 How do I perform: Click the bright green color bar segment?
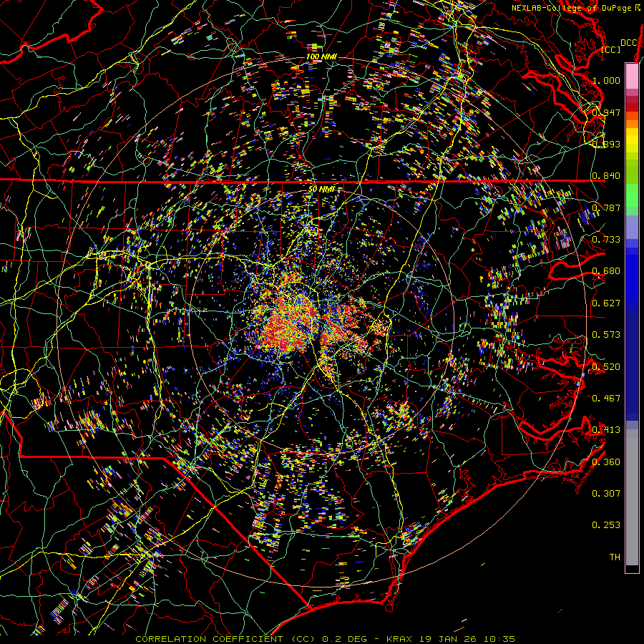[632, 195]
